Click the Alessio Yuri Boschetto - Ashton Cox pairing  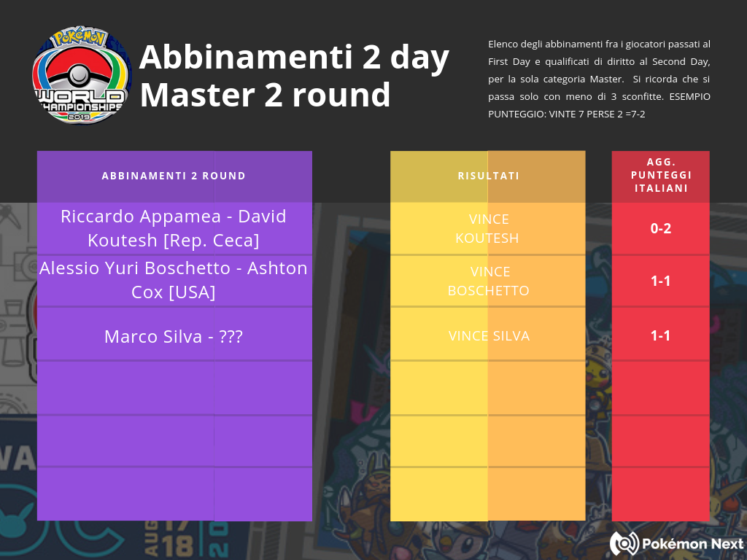click(x=174, y=280)
